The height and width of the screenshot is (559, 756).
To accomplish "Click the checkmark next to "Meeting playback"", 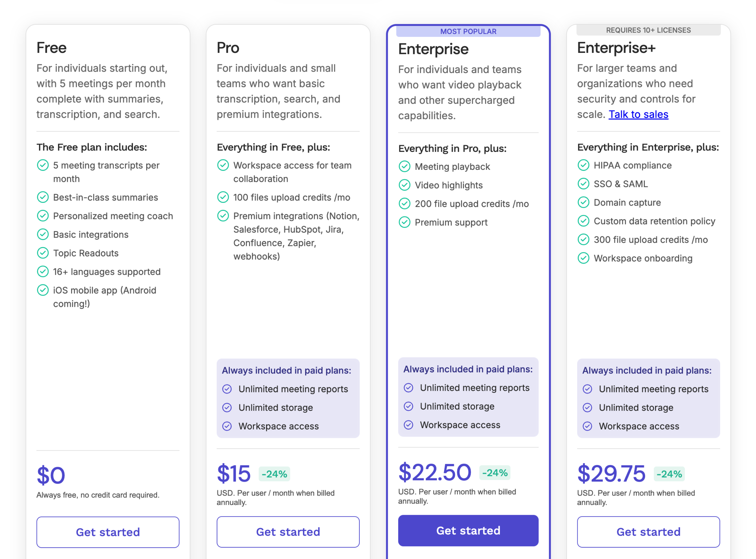I will pos(405,166).
